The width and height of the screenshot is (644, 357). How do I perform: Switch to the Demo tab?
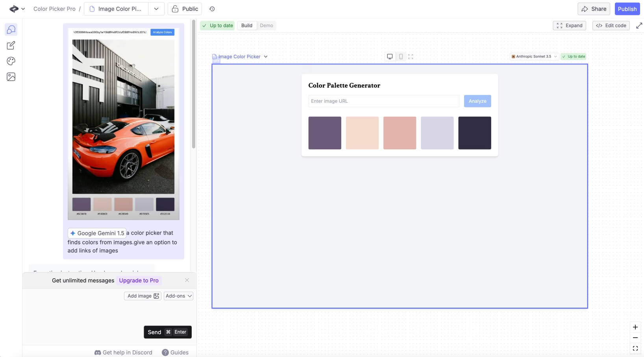pyautogui.click(x=266, y=26)
